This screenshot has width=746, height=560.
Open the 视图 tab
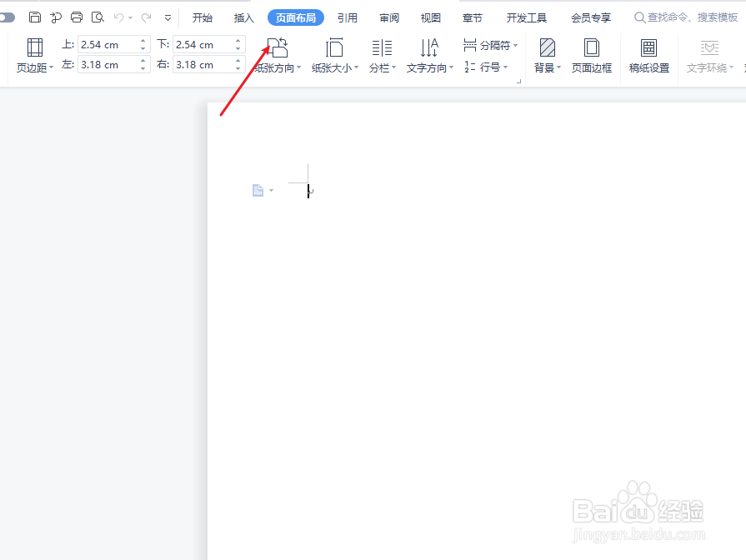[431, 18]
